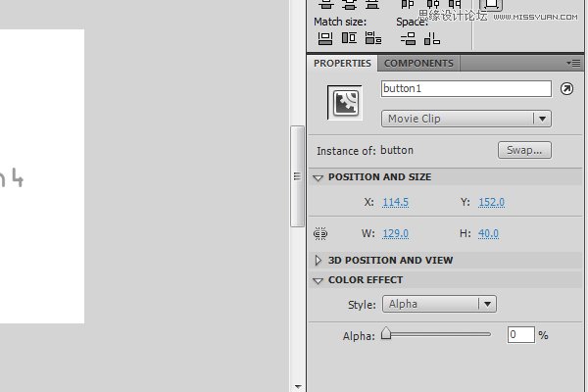Click the Match height icon

click(x=349, y=38)
